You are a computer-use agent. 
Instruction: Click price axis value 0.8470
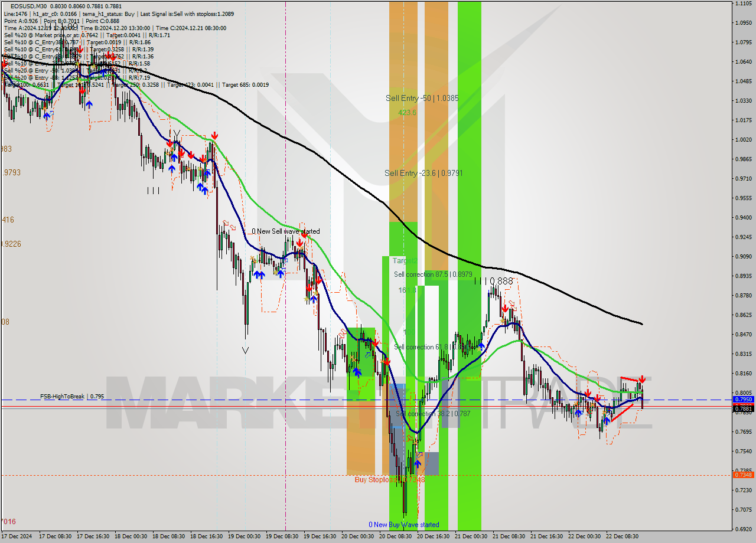pyautogui.click(x=743, y=335)
